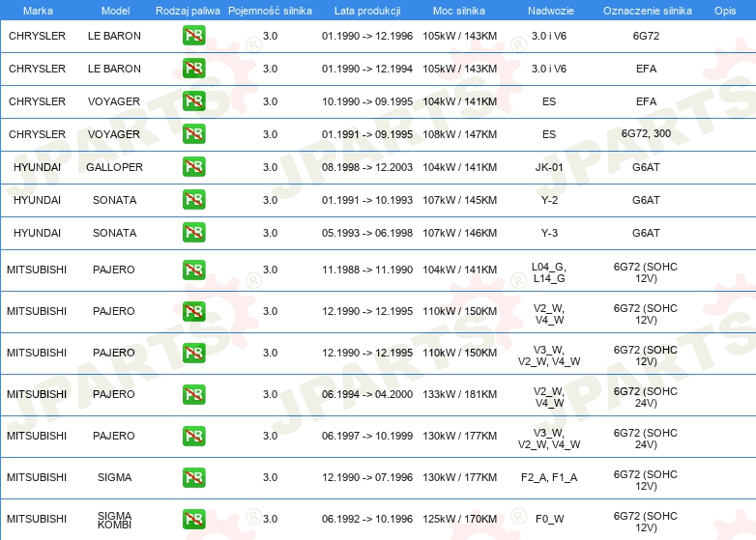This screenshot has width=756, height=540.
Task: Click fuel icon for Le Baron EFA row
Action: (x=193, y=69)
